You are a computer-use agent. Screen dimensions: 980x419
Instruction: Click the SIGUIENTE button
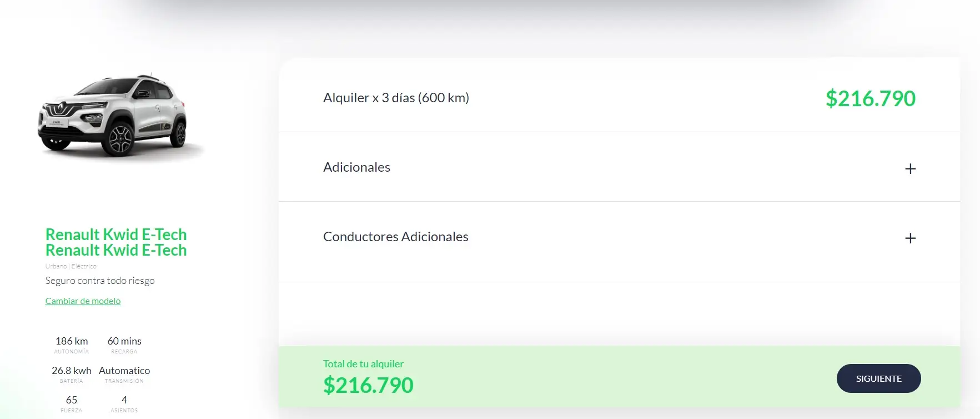tap(878, 378)
